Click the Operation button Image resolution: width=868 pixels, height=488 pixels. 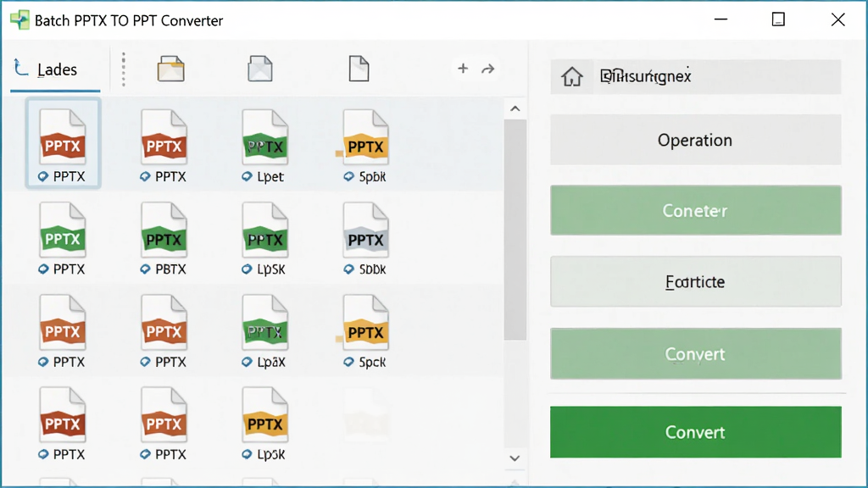point(696,140)
